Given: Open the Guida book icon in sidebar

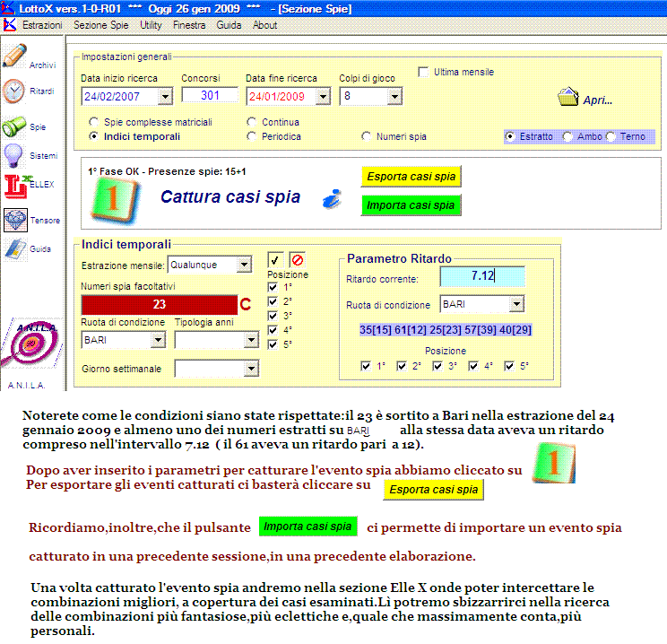Looking at the screenshot, I should [16, 249].
